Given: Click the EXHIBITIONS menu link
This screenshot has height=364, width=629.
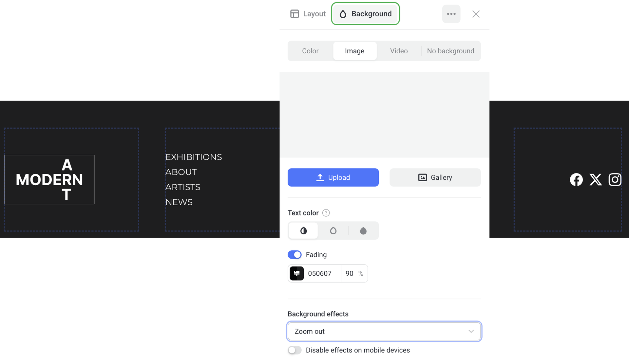Looking at the screenshot, I should pos(194,157).
